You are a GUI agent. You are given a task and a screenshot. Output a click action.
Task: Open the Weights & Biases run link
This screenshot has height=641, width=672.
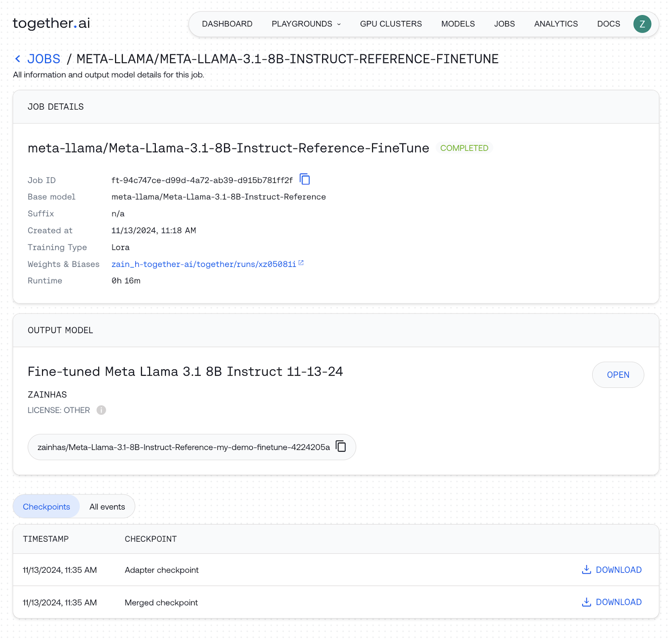[x=204, y=264]
